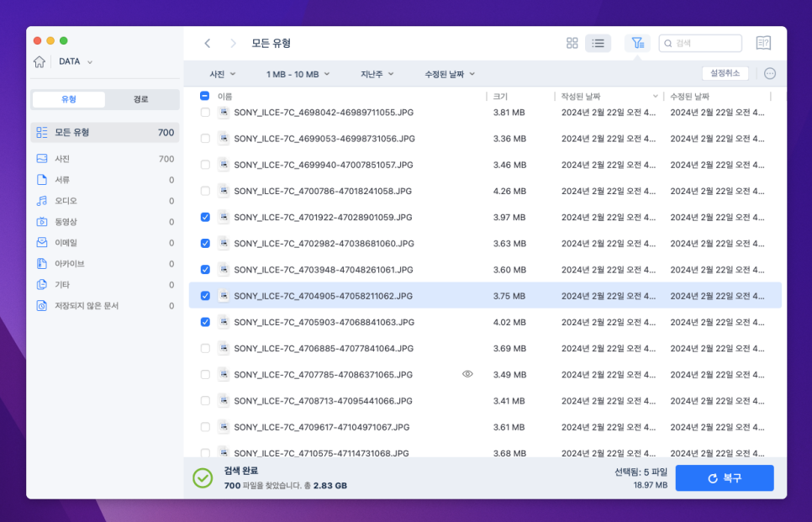Select 이메일 category in sidebar
Image resolution: width=812 pixels, height=522 pixels.
click(105, 243)
